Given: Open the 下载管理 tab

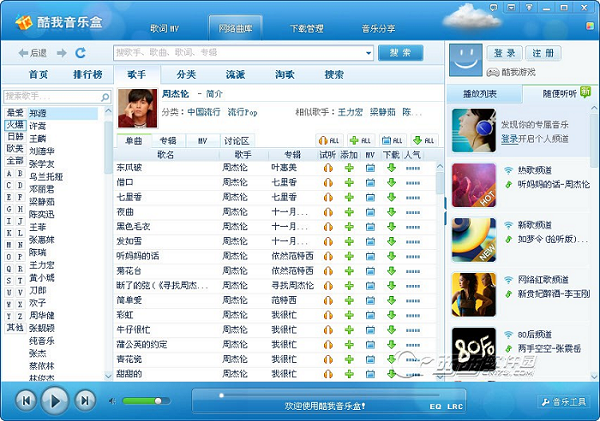Looking at the screenshot, I should click(306, 29).
